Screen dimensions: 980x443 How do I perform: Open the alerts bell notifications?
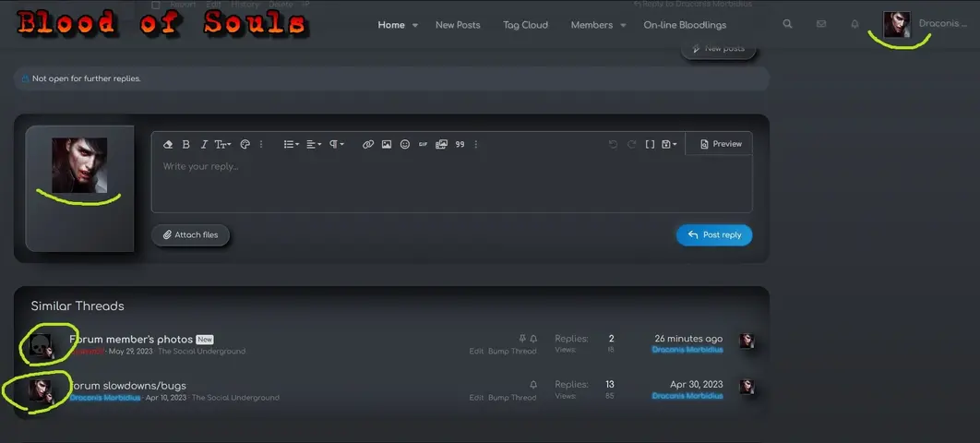[x=855, y=25]
